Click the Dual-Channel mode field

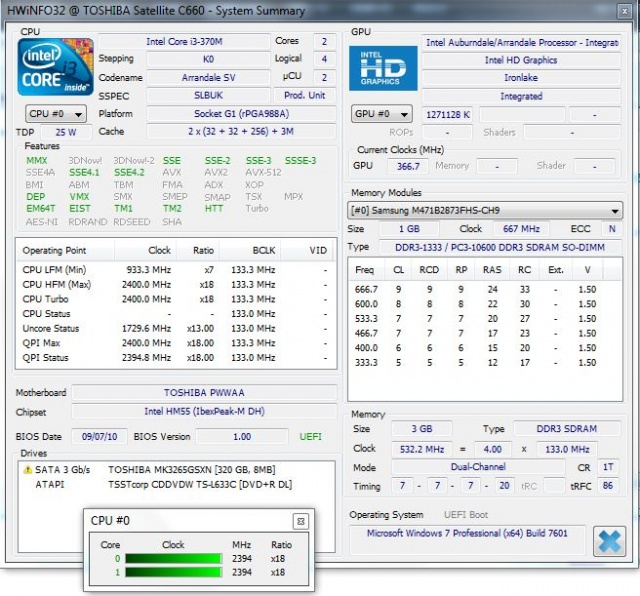click(x=478, y=467)
